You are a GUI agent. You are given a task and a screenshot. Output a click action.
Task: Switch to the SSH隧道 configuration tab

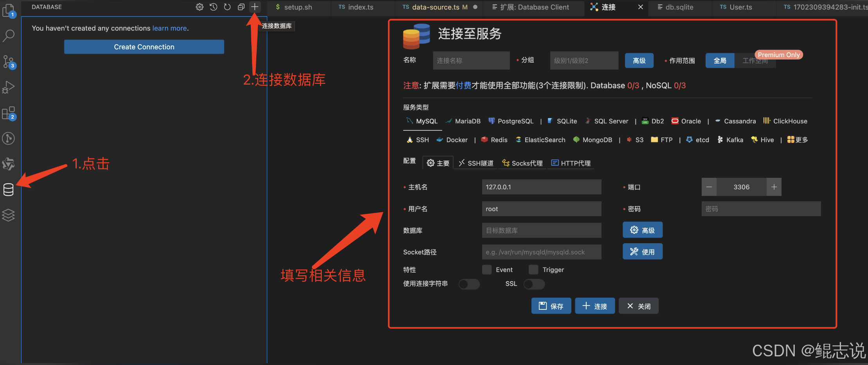point(475,163)
